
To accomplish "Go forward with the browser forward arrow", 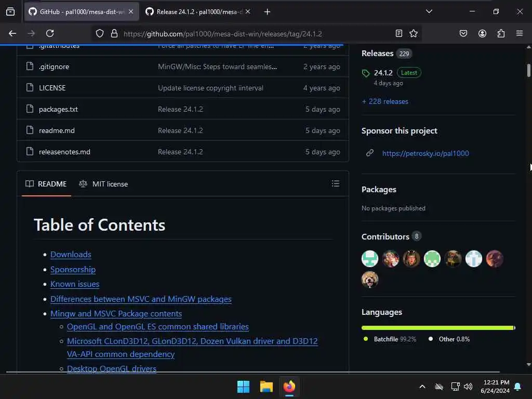I will pyautogui.click(x=31, y=33).
